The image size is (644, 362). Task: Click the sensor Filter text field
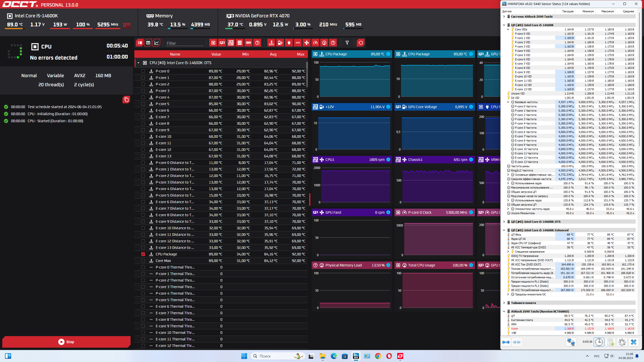[x=184, y=43]
